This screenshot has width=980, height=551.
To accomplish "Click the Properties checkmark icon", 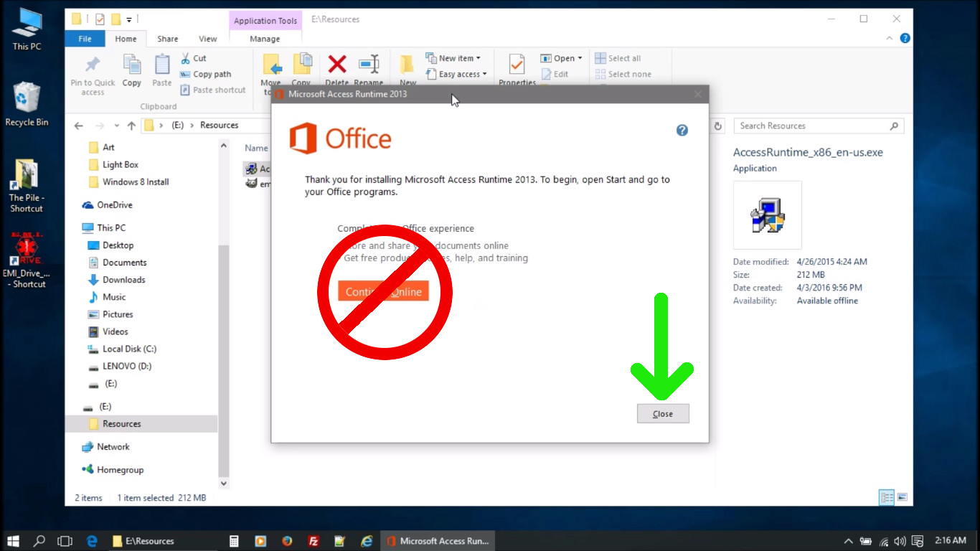I will tap(517, 65).
